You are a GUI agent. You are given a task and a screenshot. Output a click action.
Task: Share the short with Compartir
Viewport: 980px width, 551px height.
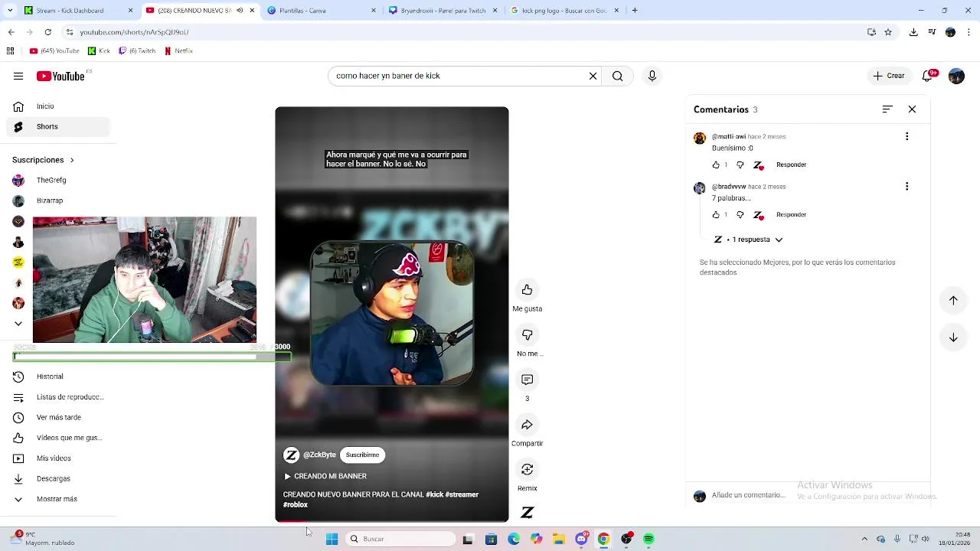[527, 425]
